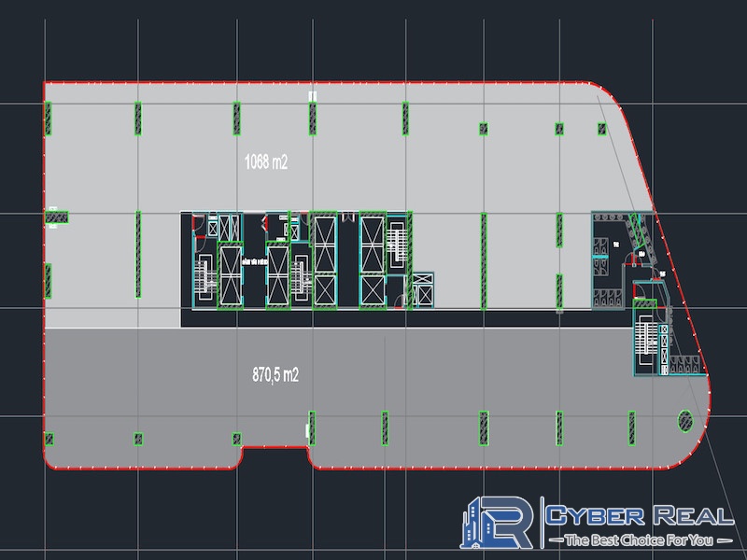Pick the oval hatched column
Screen dimensions: 747x560
(685, 421)
